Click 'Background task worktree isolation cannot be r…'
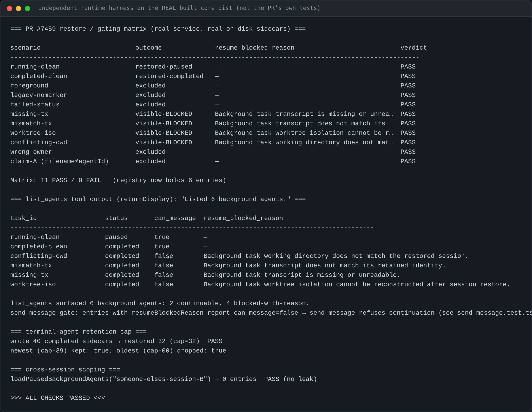This screenshot has width=532, height=412. click(304, 133)
